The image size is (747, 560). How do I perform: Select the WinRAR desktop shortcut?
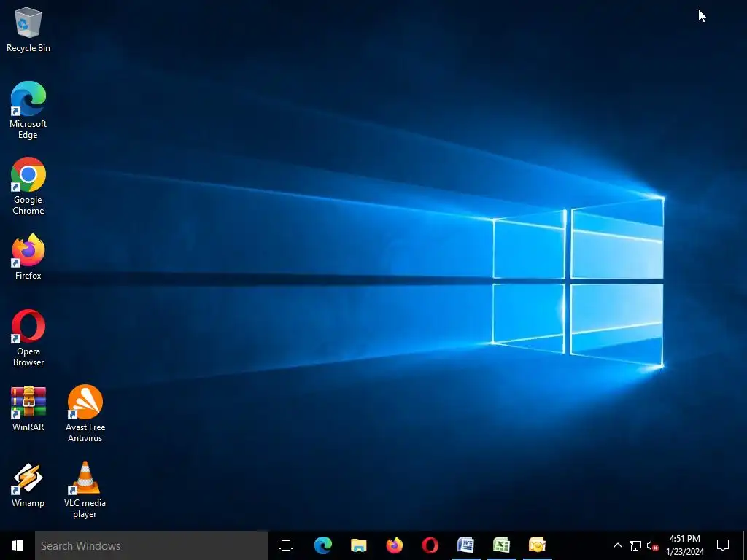coord(28,408)
